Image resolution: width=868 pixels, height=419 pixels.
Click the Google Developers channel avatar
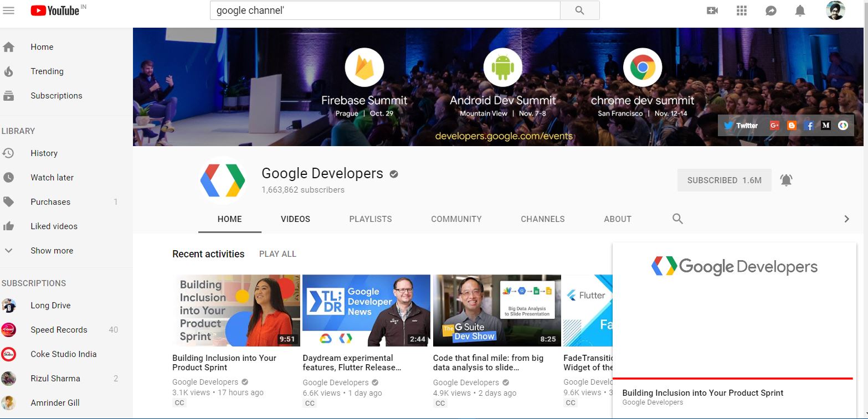(x=223, y=180)
